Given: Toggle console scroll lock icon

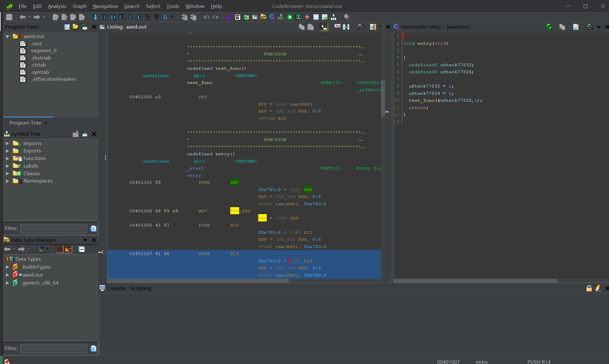Looking at the screenshot, I should 589,288.
